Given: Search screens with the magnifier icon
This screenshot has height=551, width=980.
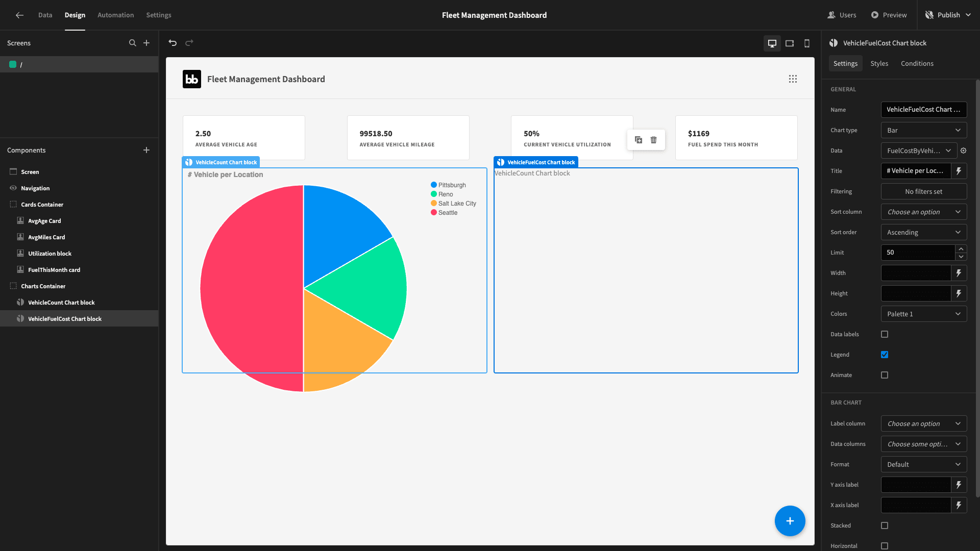Looking at the screenshot, I should [133, 43].
